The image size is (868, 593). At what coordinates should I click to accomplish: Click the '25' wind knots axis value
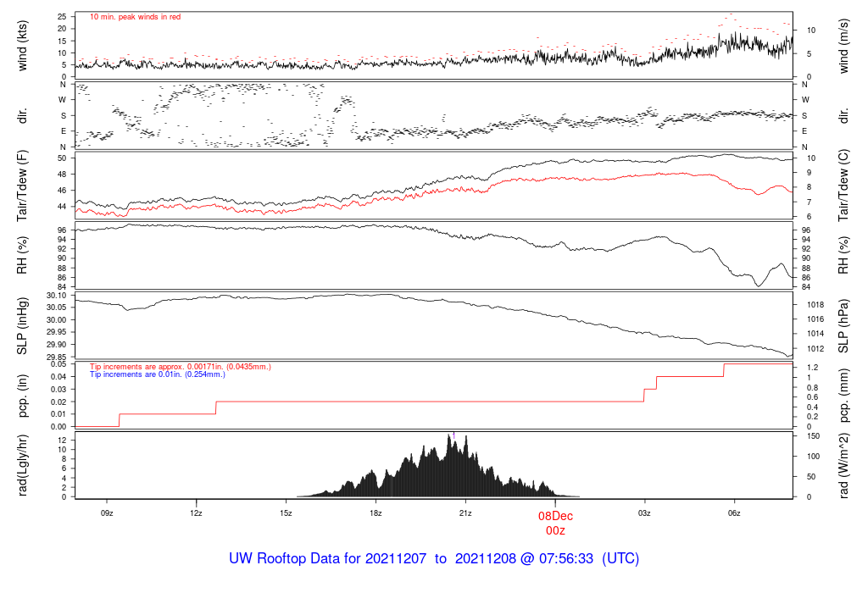(x=62, y=17)
